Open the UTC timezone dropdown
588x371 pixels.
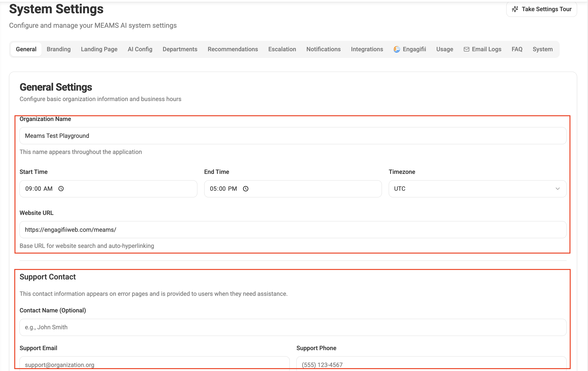point(464,189)
